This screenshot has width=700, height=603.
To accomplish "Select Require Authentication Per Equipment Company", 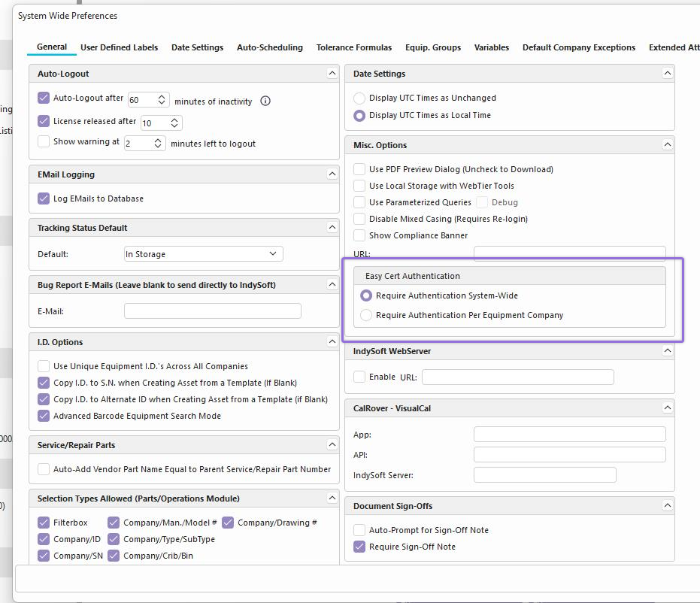I will (366, 315).
